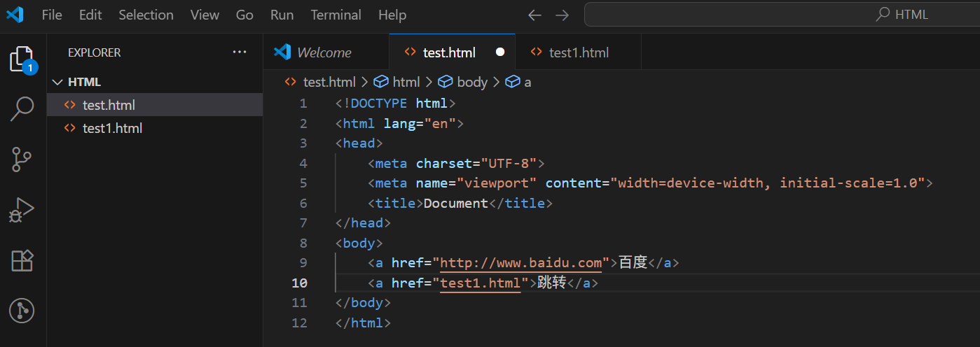This screenshot has width=980, height=347.
Task: Open the Search view icon
Action: click(22, 108)
